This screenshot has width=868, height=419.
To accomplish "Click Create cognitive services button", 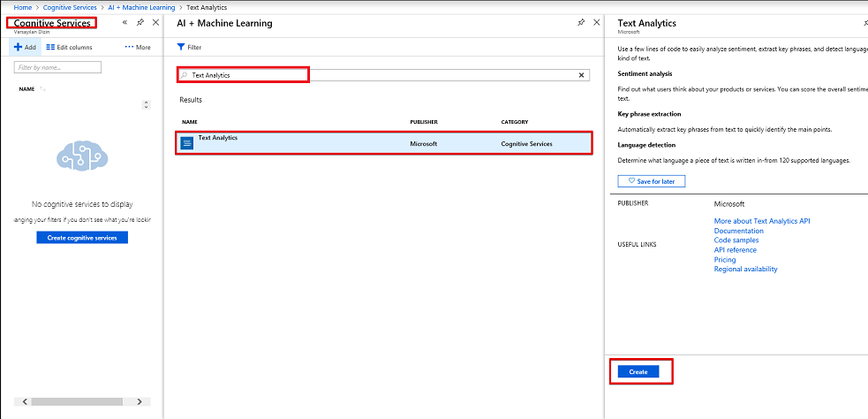I will tap(82, 238).
